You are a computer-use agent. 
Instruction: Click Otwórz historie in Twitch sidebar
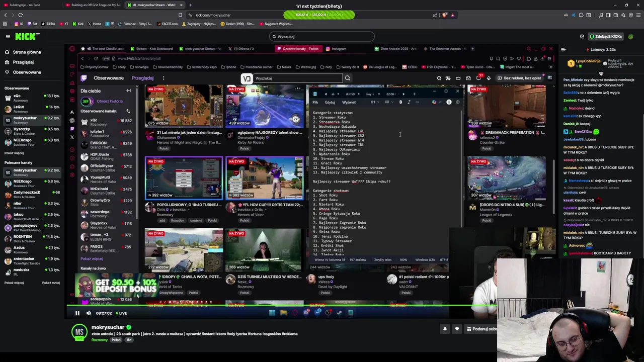coord(110,101)
